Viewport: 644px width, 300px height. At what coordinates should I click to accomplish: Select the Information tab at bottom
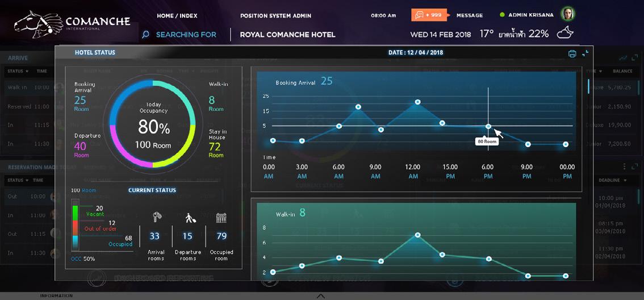[56, 296]
